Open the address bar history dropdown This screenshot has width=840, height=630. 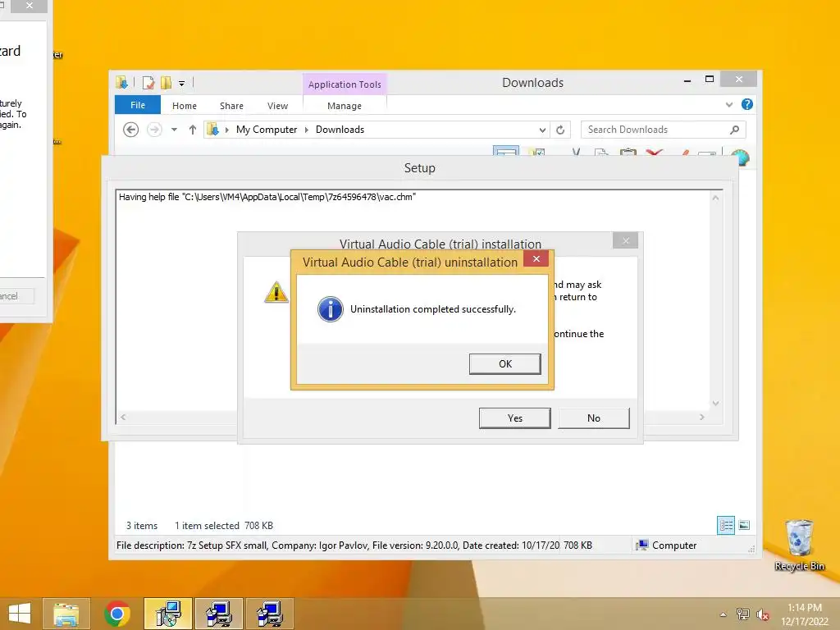[542, 130]
